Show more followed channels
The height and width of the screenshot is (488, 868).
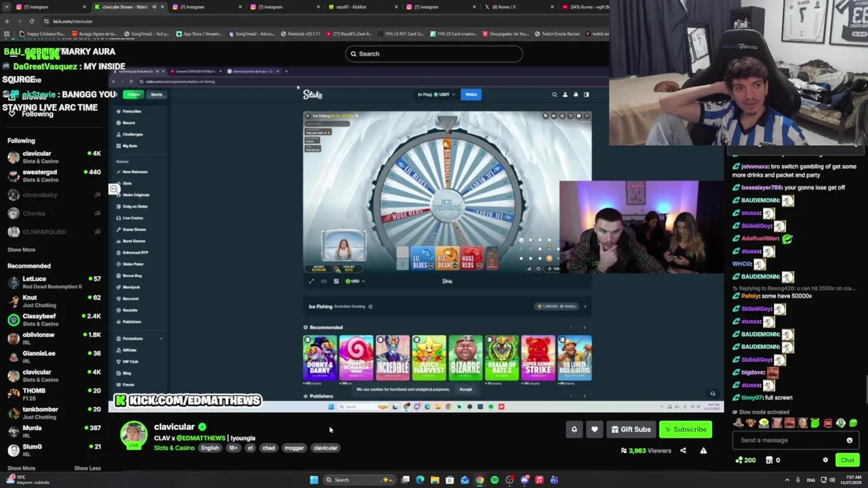[x=21, y=250]
